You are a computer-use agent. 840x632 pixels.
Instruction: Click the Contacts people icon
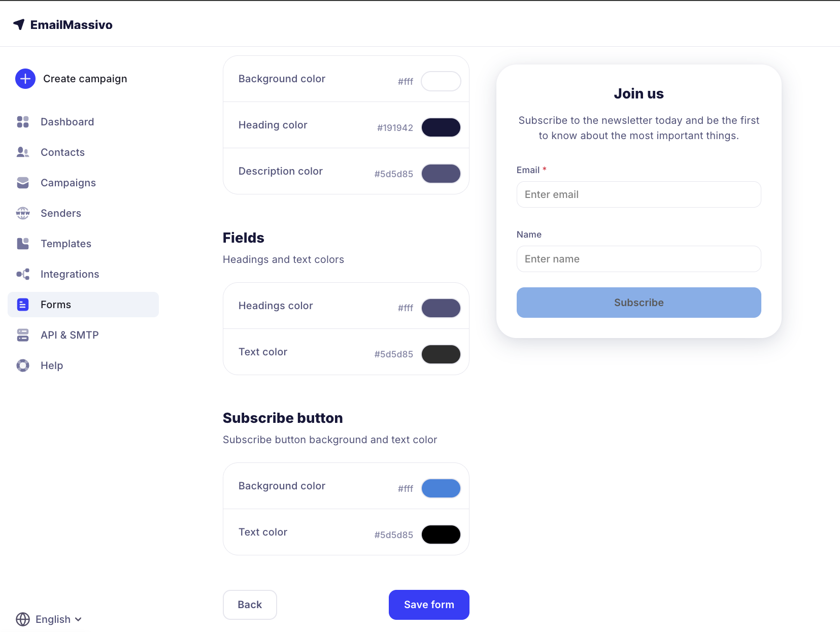pyautogui.click(x=23, y=152)
